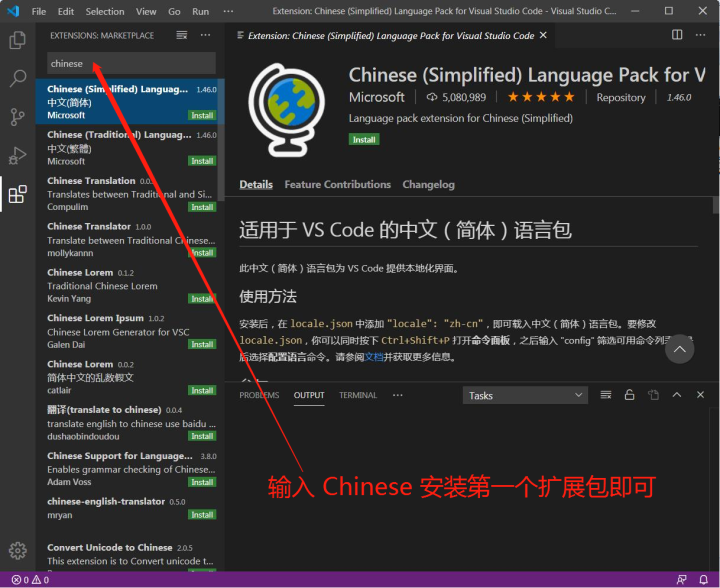The image size is (720, 588).
Task: Click the extensions search box
Action: tap(131, 63)
